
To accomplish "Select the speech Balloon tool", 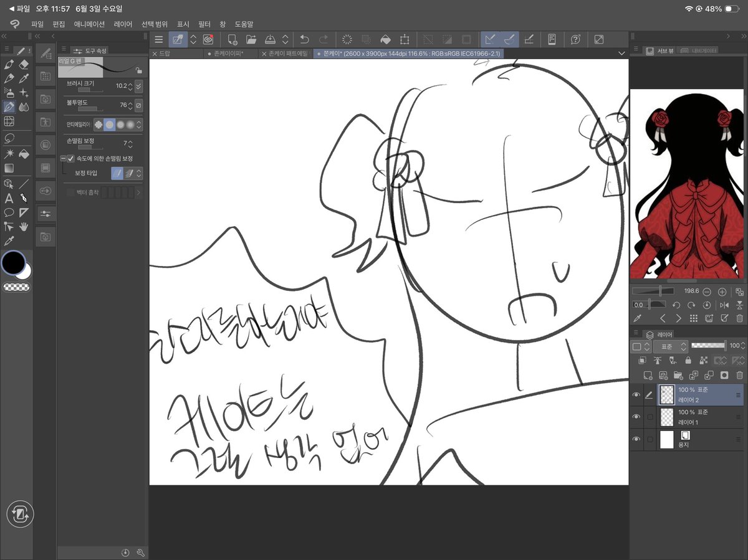I will (x=9, y=213).
